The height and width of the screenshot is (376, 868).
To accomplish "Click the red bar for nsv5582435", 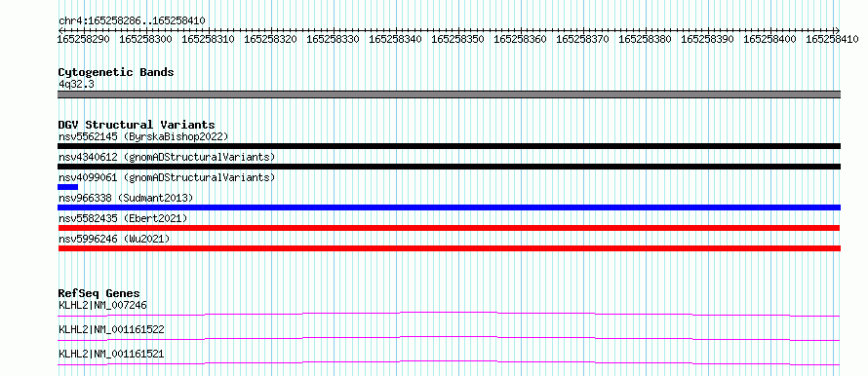I will pyautogui.click(x=449, y=228).
